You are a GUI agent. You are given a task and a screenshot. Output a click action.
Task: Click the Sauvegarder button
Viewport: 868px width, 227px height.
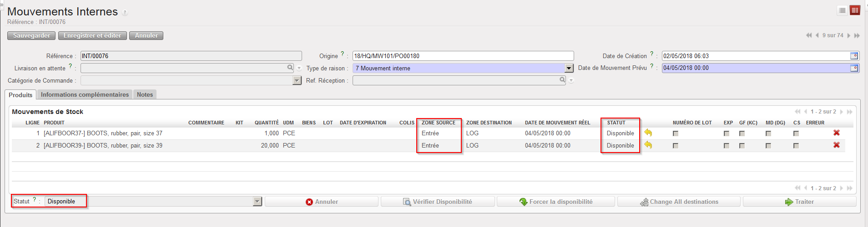pyautogui.click(x=31, y=35)
